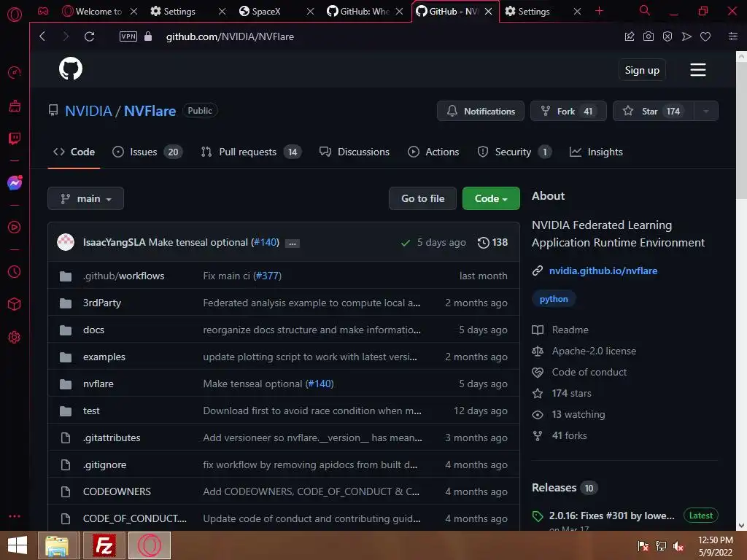Open FileZilla from taskbar
This screenshot has width=747, height=560.
(104, 545)
